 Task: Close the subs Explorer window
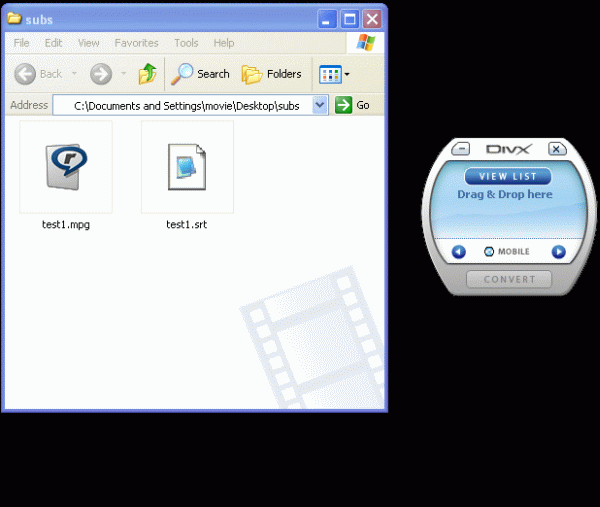pos(372,19)
